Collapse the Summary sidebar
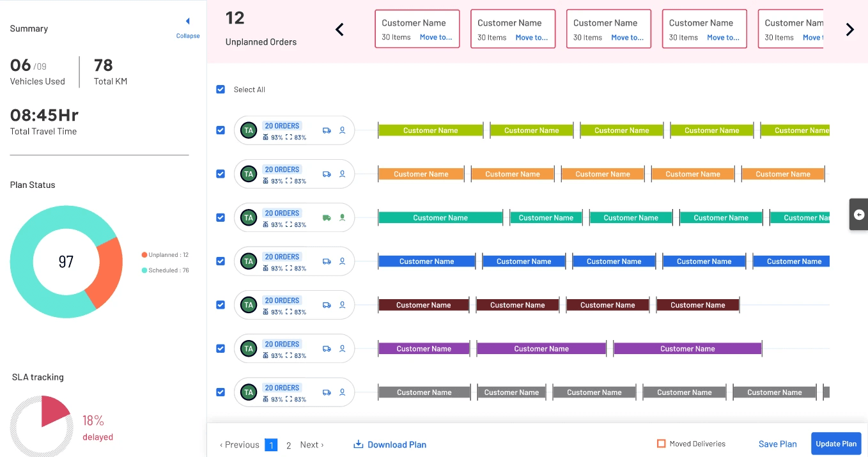Screen dimensions: 868x457 click(188, 28)
